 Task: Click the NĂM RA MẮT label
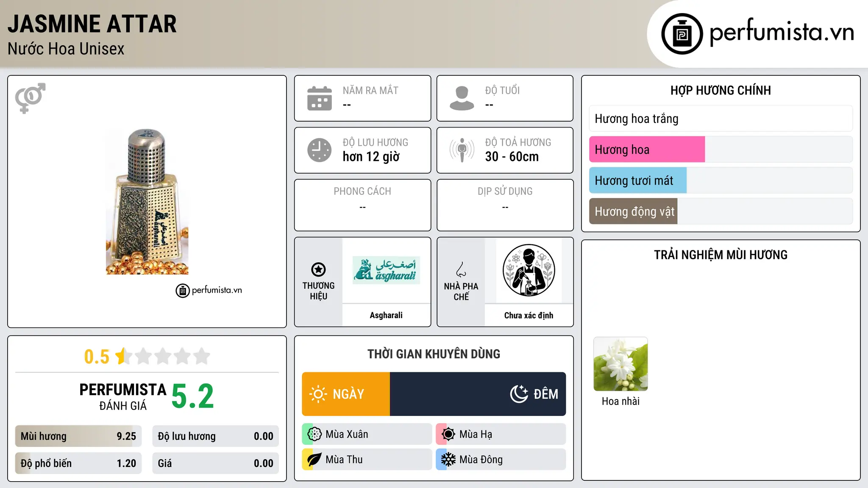pyautogui.click(x=370, y=90)
